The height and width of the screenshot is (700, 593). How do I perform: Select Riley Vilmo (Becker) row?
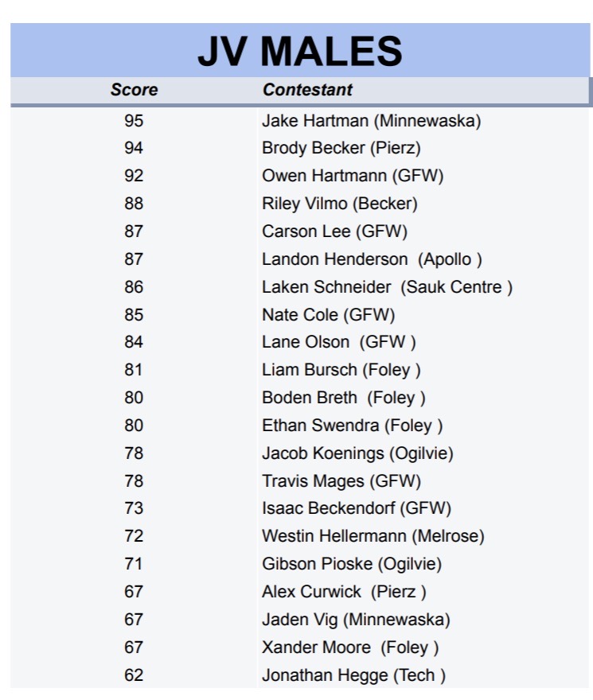click(339, 204)
